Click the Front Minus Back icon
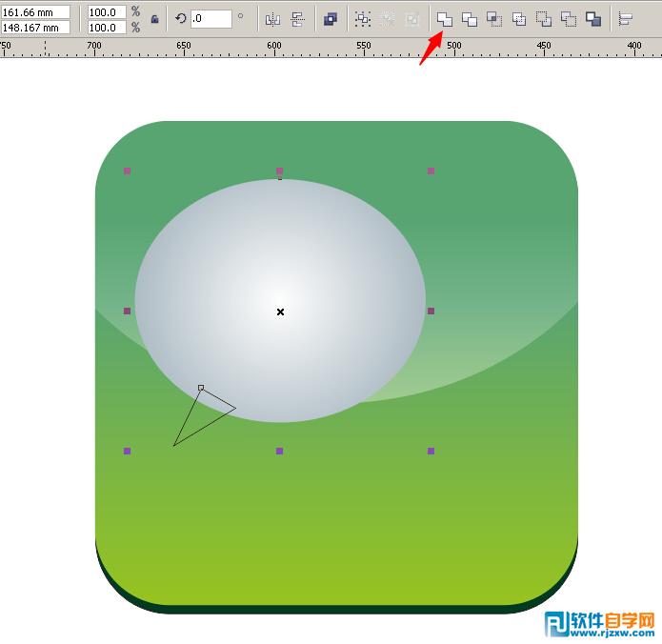 tap(544, 19)
